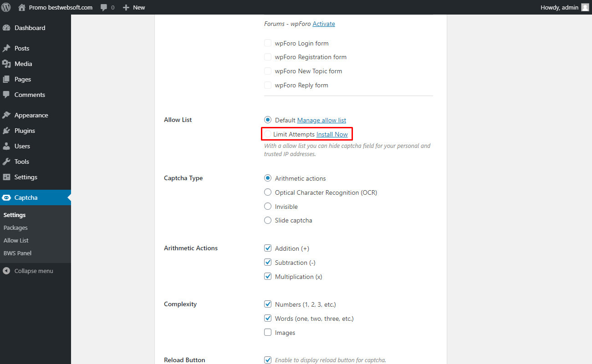Click the Captcha Type label
This screenshot has width=592, height=364.
coord(184,178)
